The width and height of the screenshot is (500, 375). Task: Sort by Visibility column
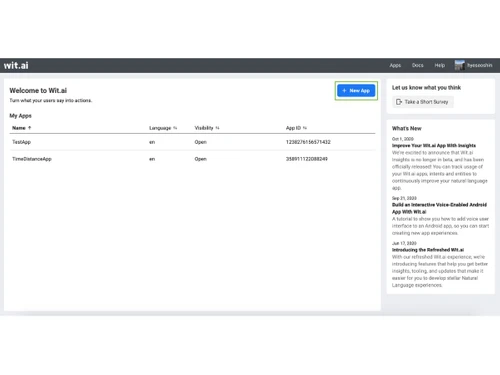pyautogui.click(x=207, y=128)
